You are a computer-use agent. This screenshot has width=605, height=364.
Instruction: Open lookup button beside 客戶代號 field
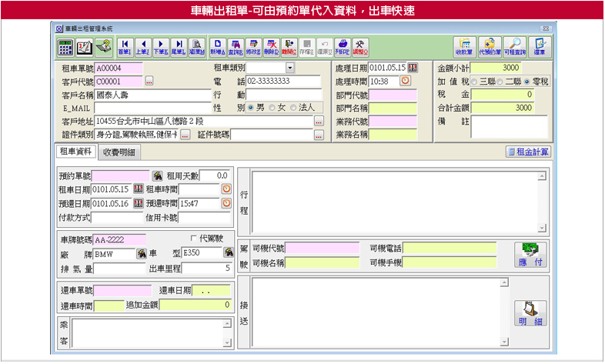(x=149, y=81)
